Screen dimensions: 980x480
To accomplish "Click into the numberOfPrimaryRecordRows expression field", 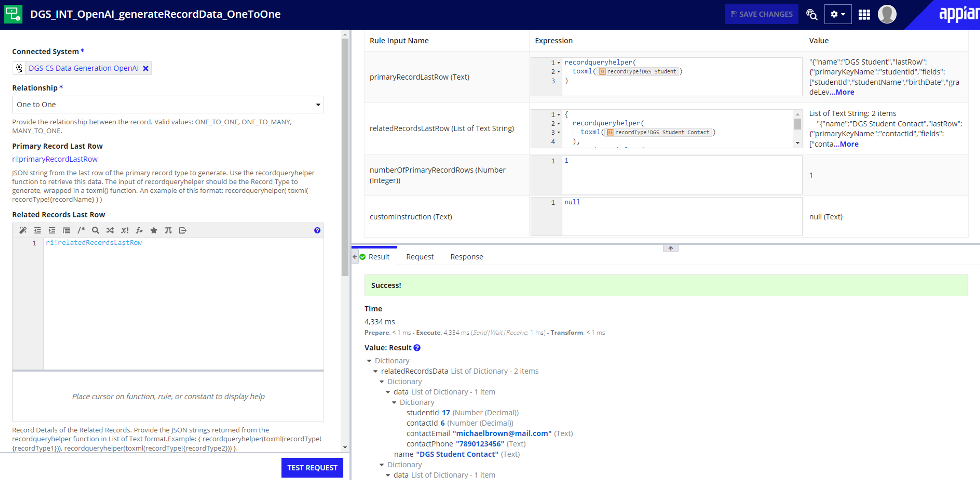I will (x=682, y=174).
